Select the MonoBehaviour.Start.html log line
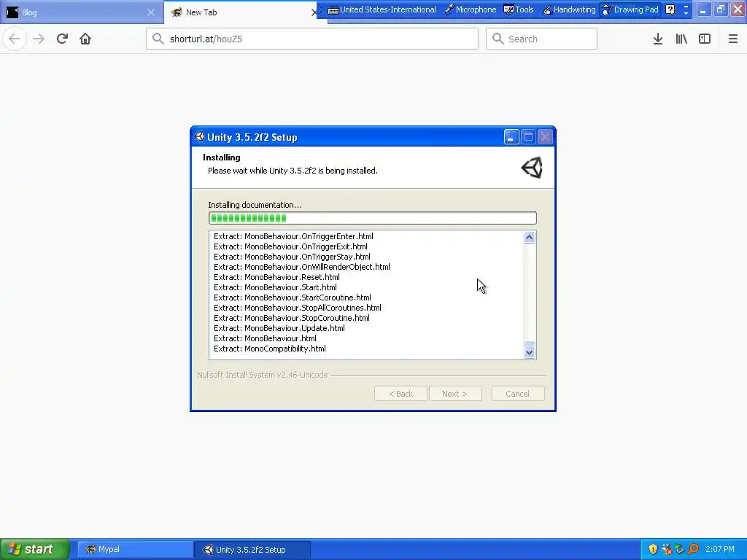Screen dimensions: 747x560 pos(275,287)
